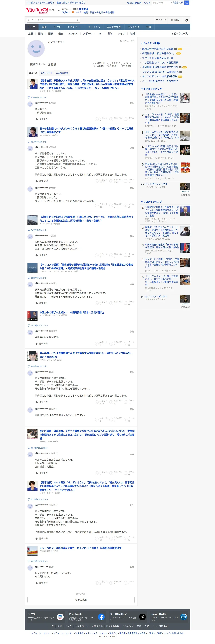215x644 pixels.
Task: Click 共感した icon with count 255
Action: pyautogui.click(x=97, y=402)
